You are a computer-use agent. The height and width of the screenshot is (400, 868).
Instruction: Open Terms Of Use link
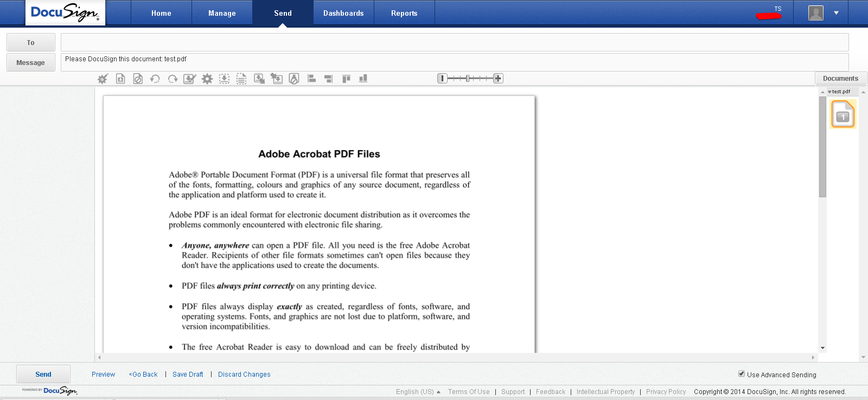coord(469,392)
